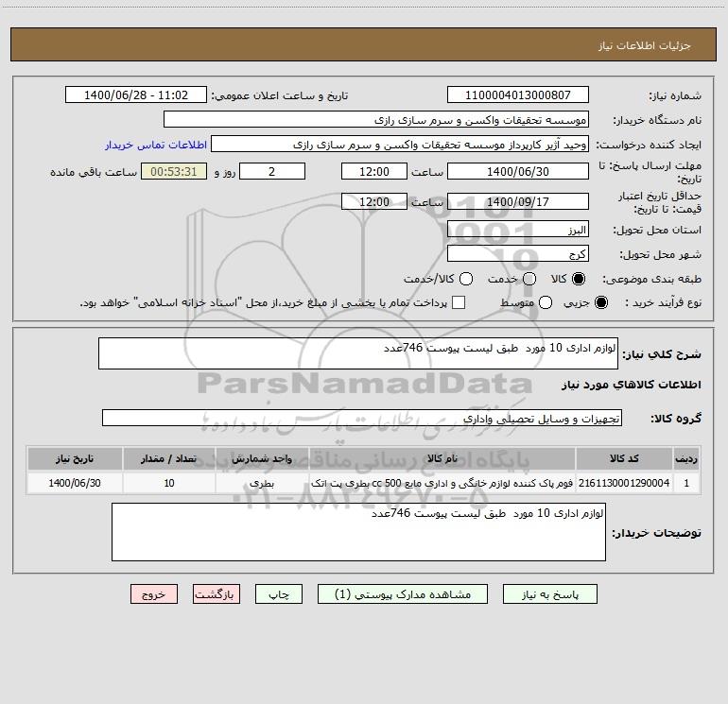The height and width of the screenshot is (704, 728).
Task: Select the کالا/خدمت radio button
Action: pyautogui.click(x=466, y=279)
